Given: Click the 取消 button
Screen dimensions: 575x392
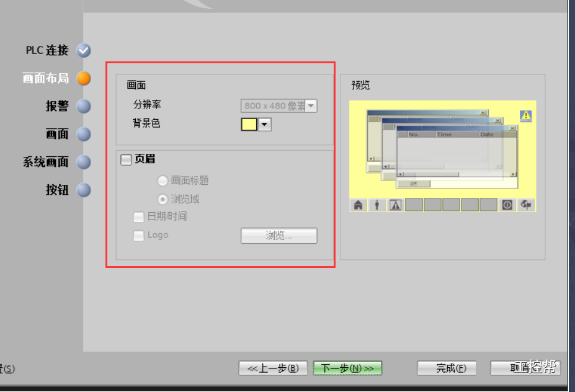Looking at the screenshot, I should tap(525, 368).
